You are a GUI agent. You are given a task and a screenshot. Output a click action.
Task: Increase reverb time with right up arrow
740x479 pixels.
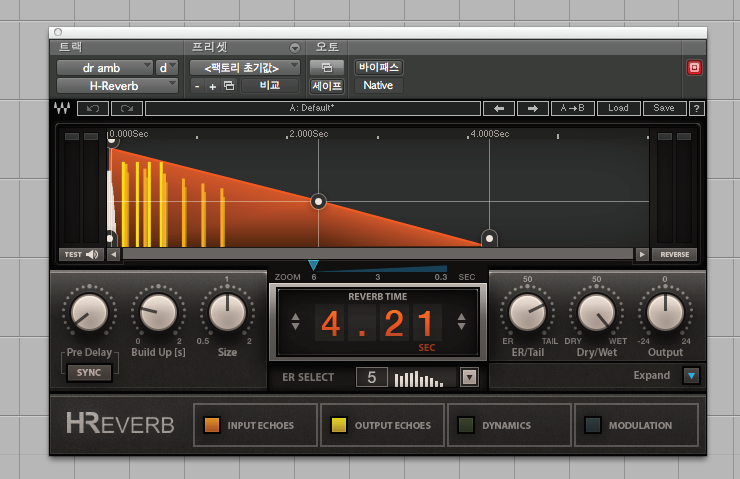pos(462,317)
